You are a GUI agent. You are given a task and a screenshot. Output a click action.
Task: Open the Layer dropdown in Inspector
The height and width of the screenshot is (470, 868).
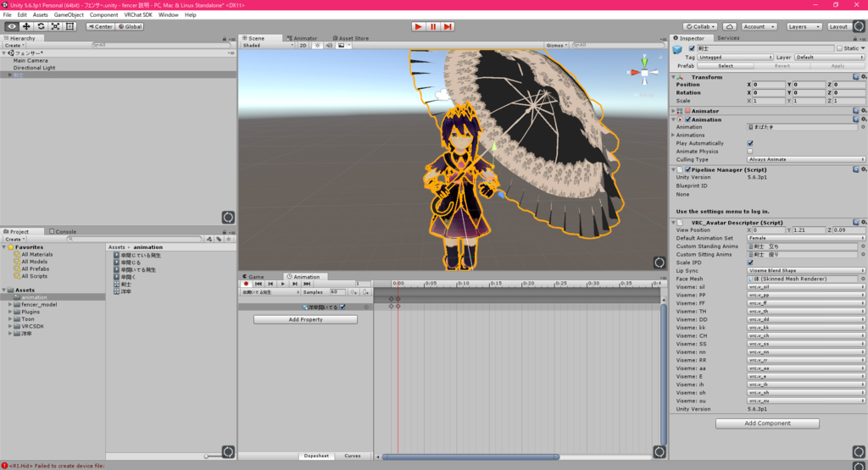coord(829,57)
